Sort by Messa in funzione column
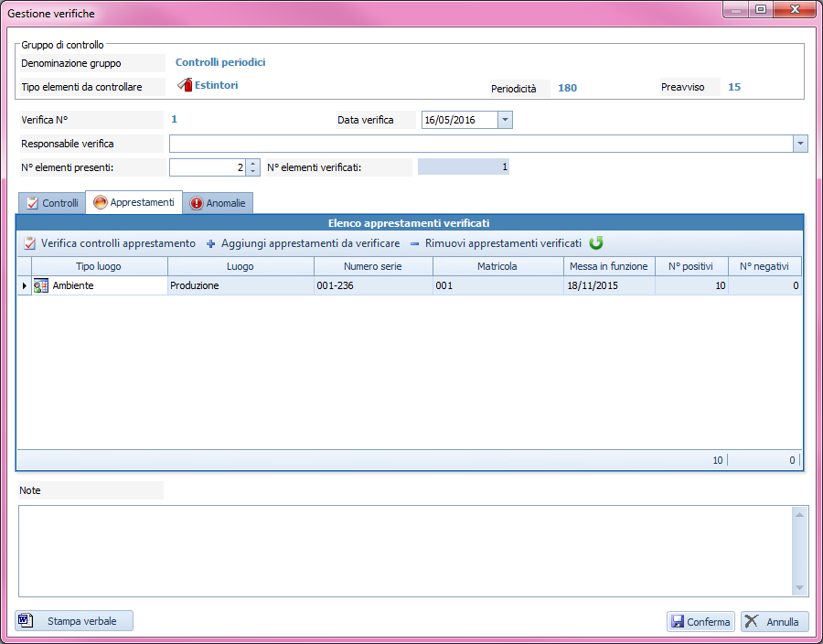This screenshot has width=823, height=644. pyautogui.click(x=609, y=266)
